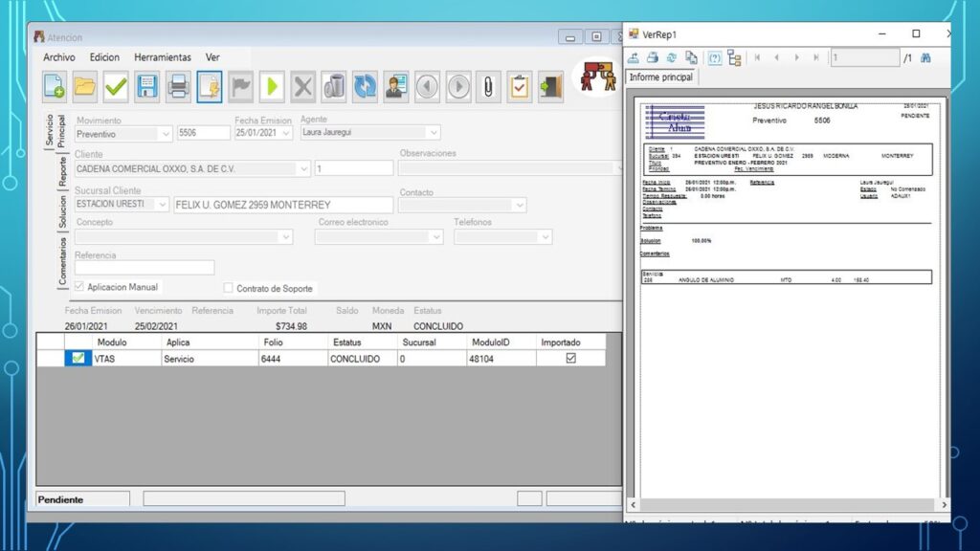The width and height of the screenshot is (980, 551).
Task: Enable the Contrato de Soporte checkbox
Action: point(228,288)
